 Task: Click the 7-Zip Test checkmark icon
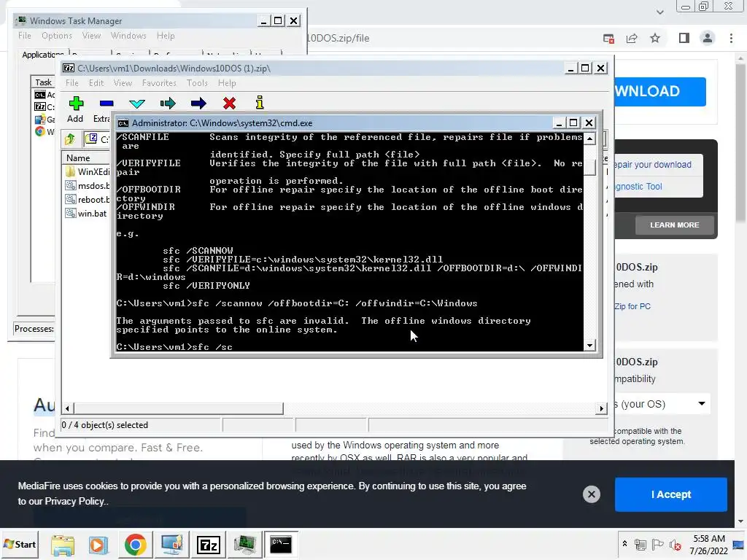(137, 104)
